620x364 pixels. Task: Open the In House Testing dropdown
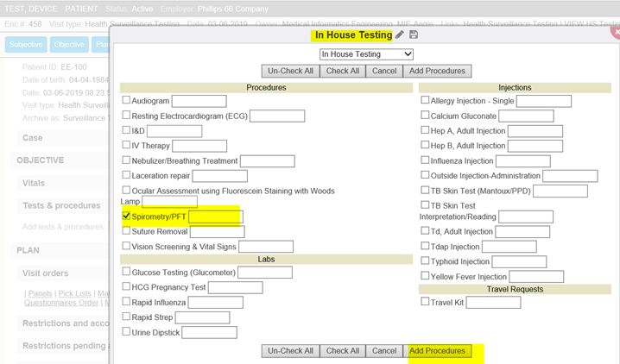[x=366, y=54]
